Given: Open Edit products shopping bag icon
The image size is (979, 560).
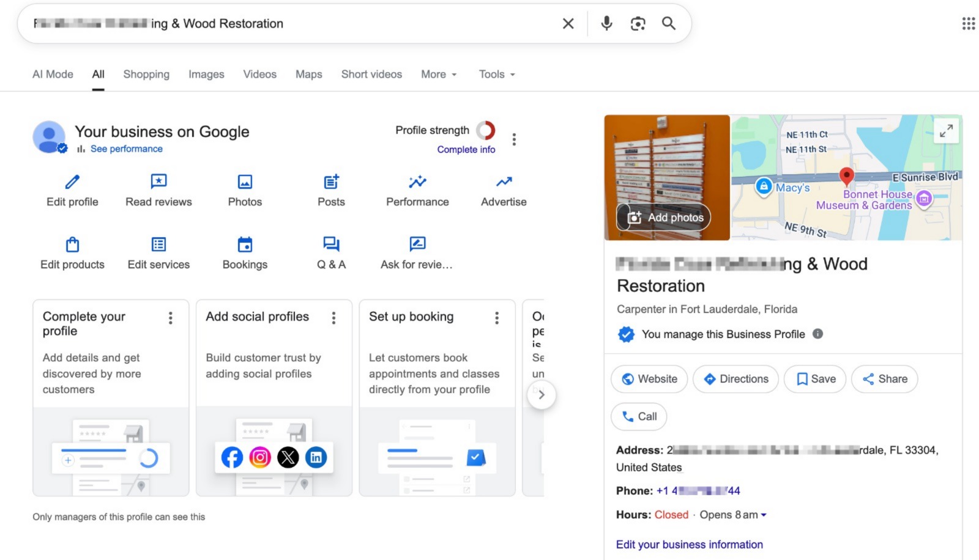Looking at the screenshot, I should click(x=72, y=245).
